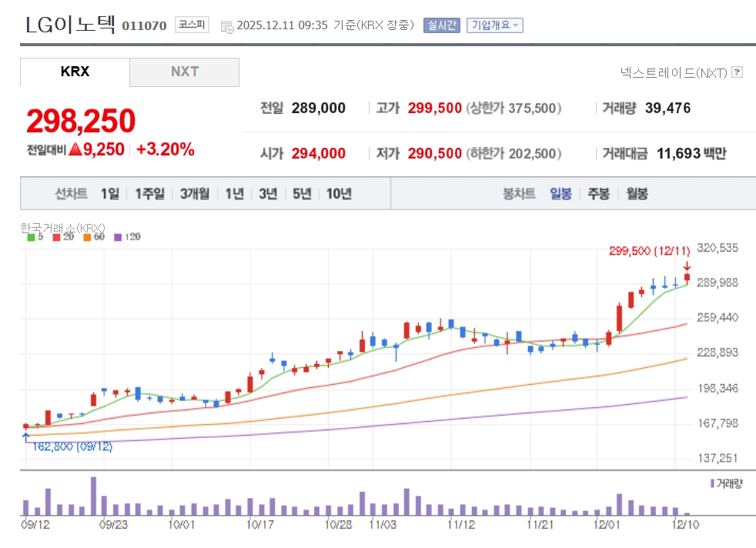The image size is (756, 548).
Task: Click the red 20-day moving average swatch
Action: pos(56,237)
